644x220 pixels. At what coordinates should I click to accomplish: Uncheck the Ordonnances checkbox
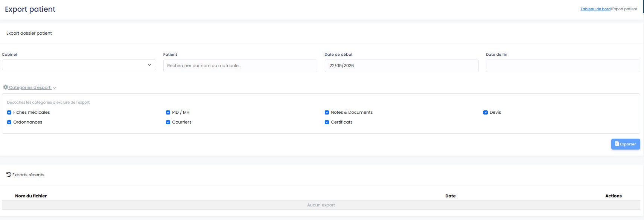click(9, 122)
